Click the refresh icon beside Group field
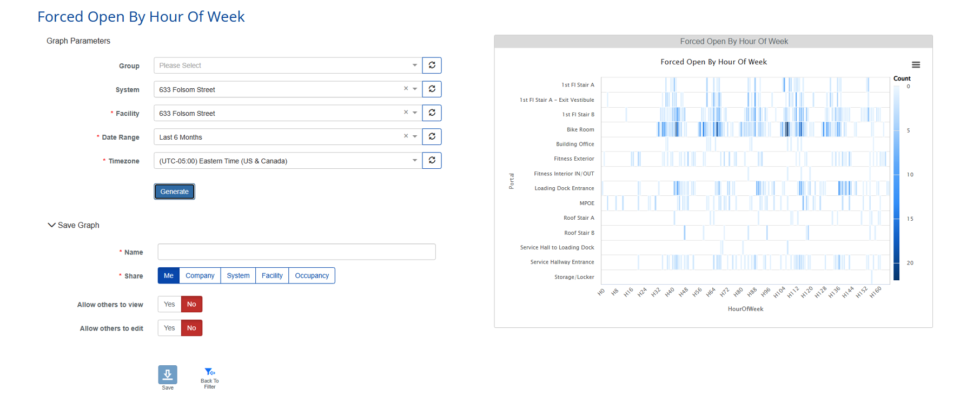 point(432,65)
